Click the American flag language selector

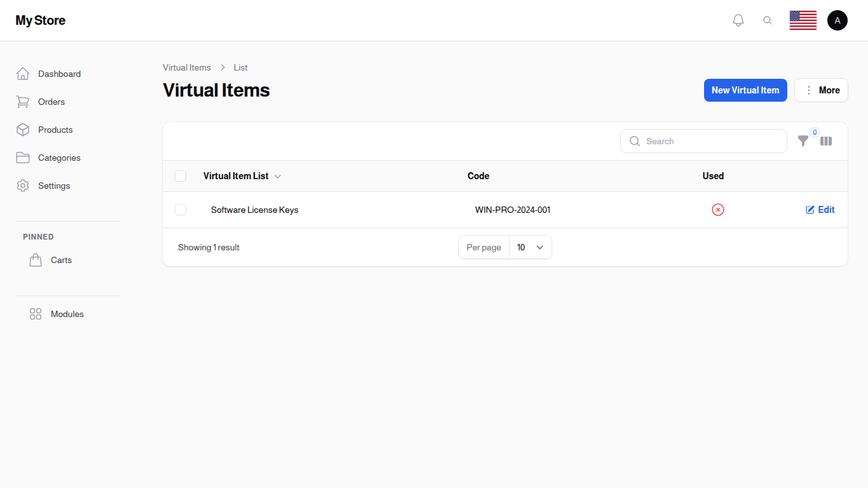pyautogui.click(x=803, y=20)
